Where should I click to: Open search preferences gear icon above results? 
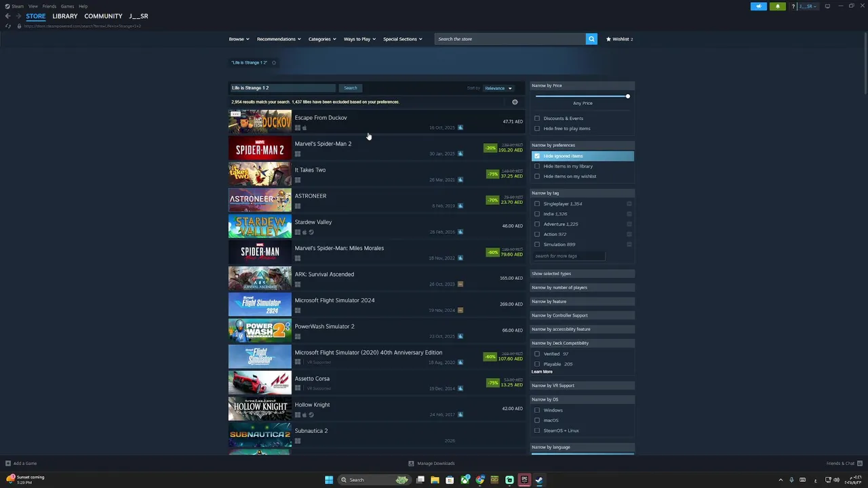pos(515,102)
